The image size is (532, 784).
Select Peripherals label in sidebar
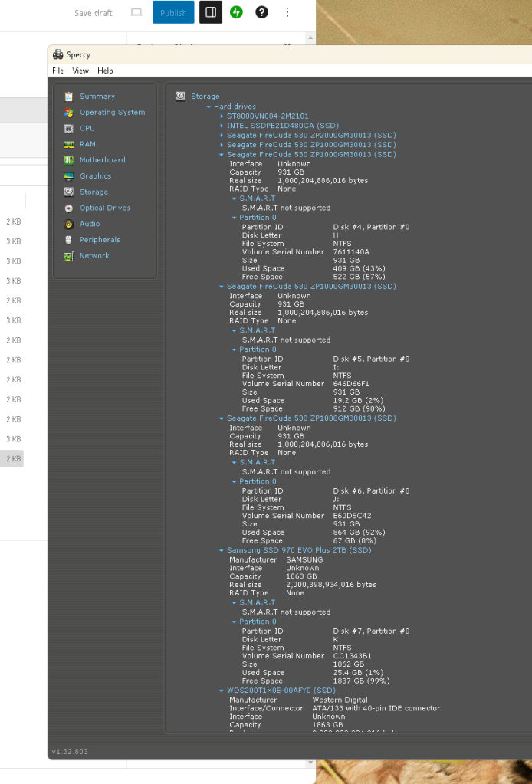100,240
